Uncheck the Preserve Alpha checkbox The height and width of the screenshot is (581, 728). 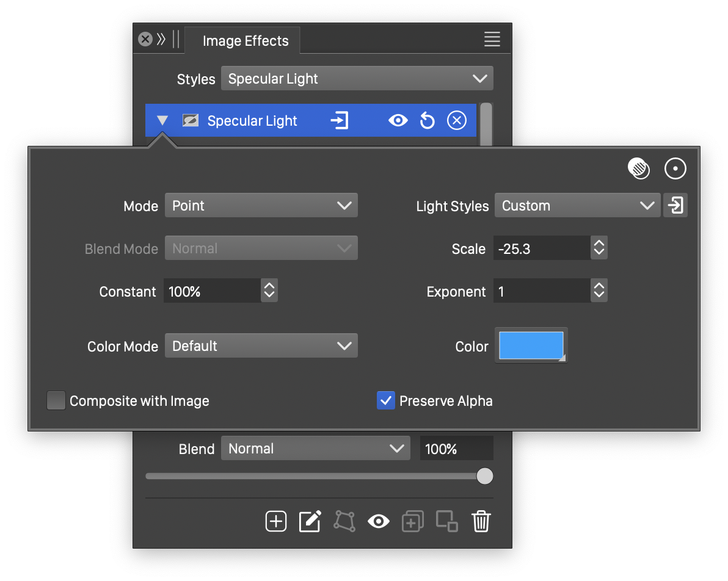[x=386, y=401]
